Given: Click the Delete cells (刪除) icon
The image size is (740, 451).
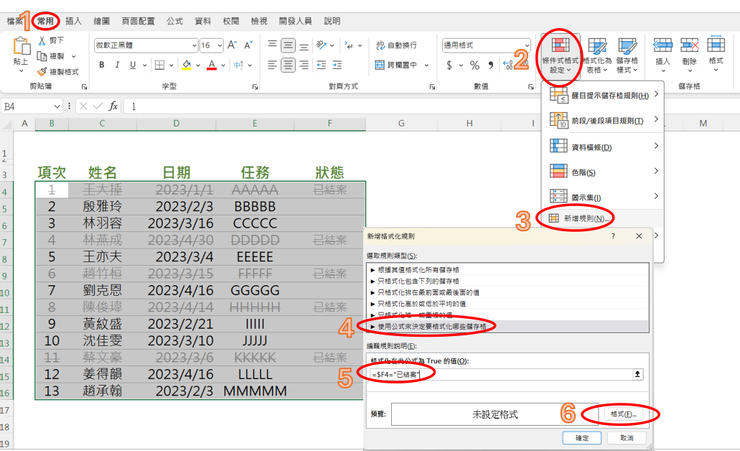Looking at the screenshot, I should point(689,50).
